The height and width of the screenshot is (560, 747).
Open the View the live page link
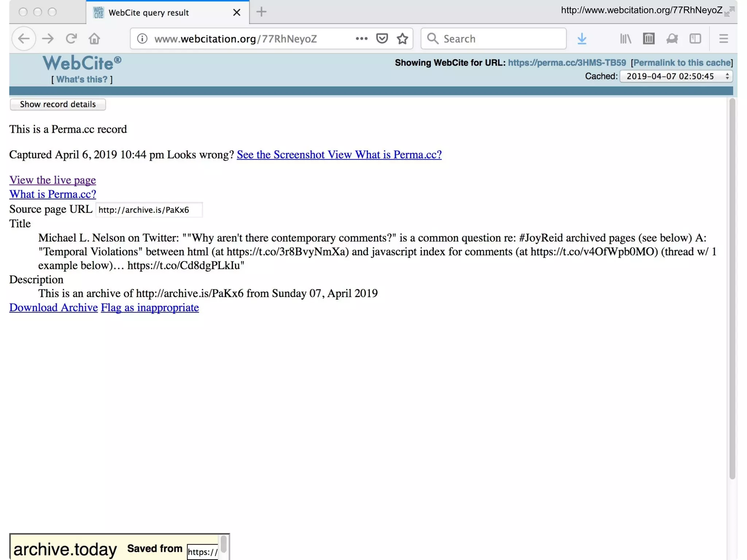point(53,180)
